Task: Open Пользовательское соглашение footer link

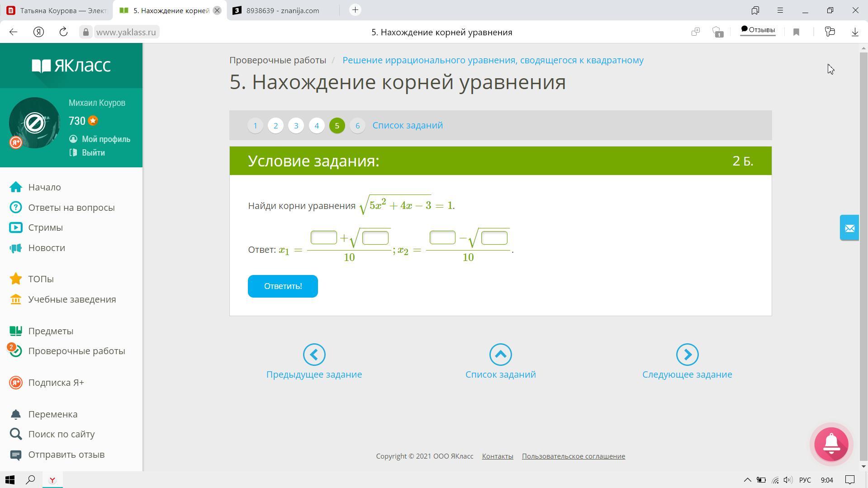Action: (574, 456)
